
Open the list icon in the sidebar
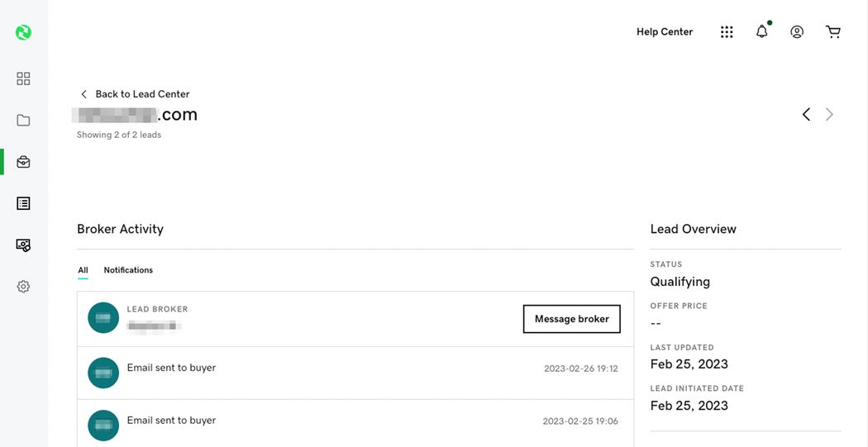tap(23, 203)
